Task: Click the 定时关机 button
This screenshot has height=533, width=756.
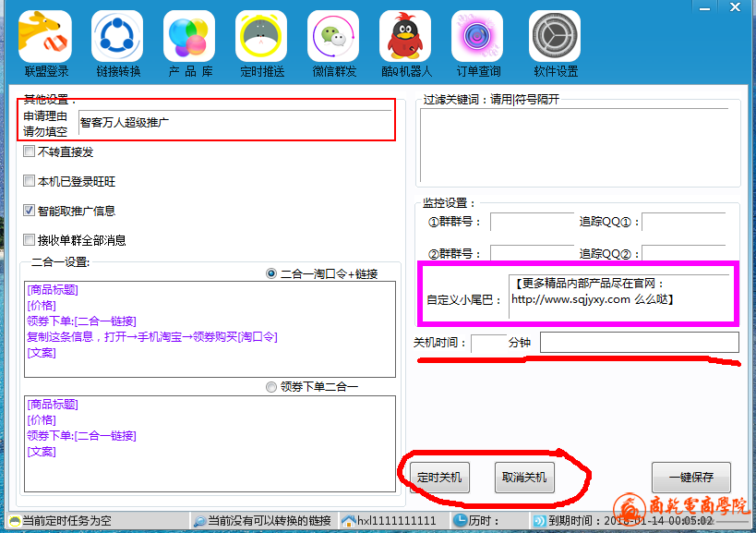Action: [439, 478]
